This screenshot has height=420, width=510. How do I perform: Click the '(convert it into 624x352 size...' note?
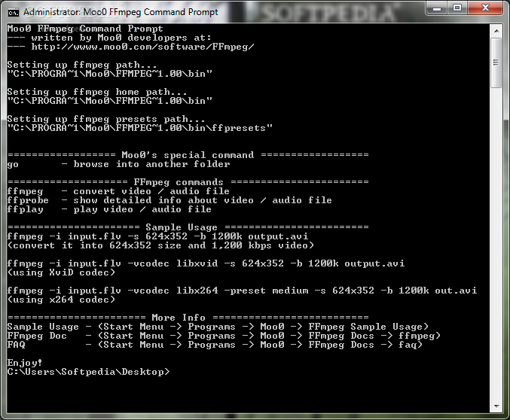coord(160,245)
